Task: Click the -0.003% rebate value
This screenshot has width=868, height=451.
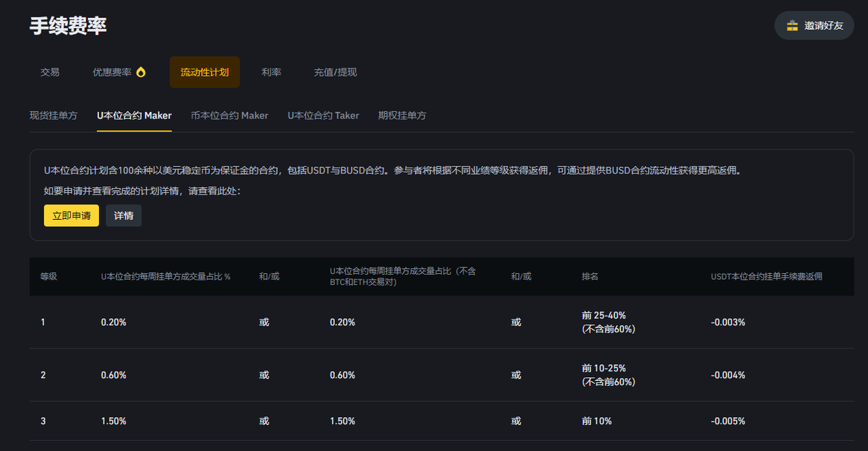Action: (x=728, y=322)
